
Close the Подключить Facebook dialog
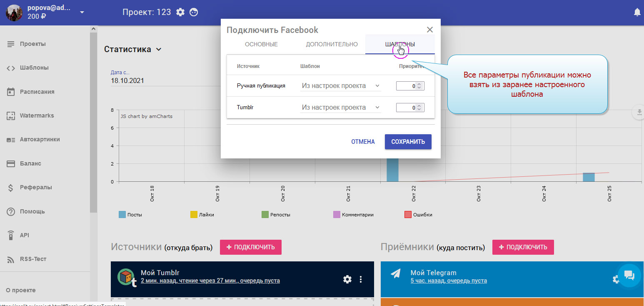pyautogui.click(x=430, y=30)
